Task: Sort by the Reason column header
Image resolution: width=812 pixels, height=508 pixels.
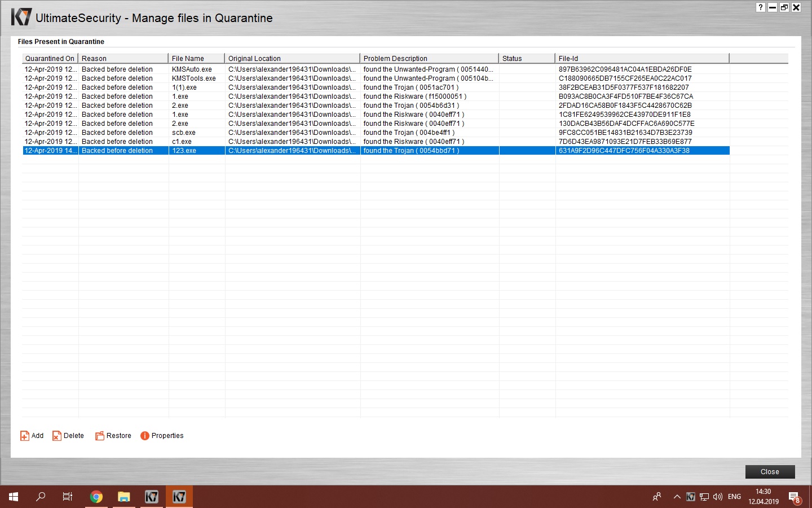Action: 123,58
